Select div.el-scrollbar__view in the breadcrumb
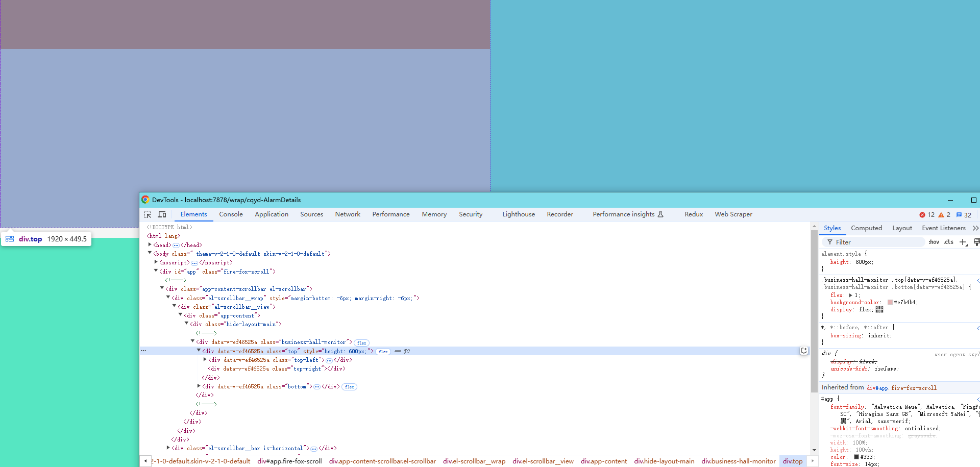This screenshot has height=467, width=980. pos(543,461)
